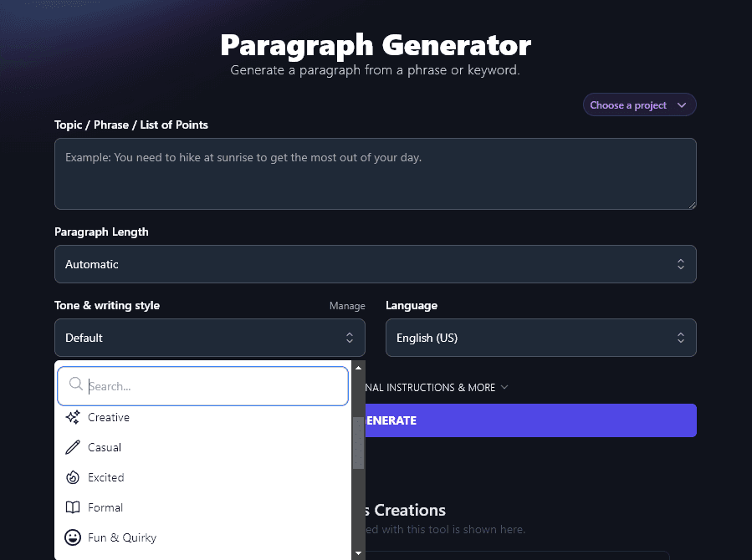752x560 pixels.
Task: Click the Fun & Quirky smiley icon
Action: click(73, 537)
